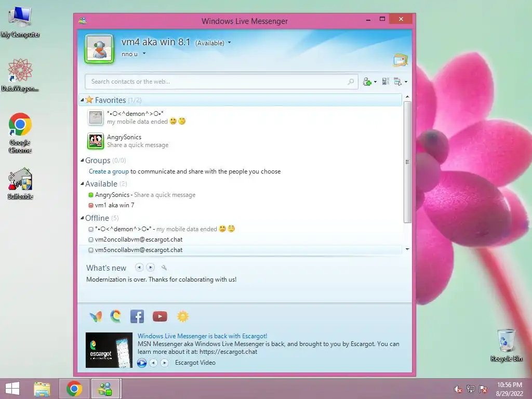This screenshot has height=399, width=532.
Task: Select the Google Chrome desktop icon
Action: pyautogui.click(x=20, y=133)
